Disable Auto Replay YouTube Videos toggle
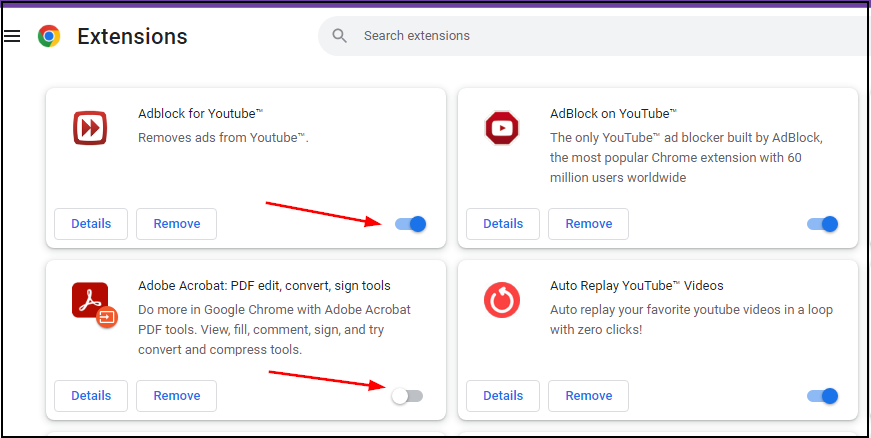The image size is (871, 438). [x=822, y=396]
